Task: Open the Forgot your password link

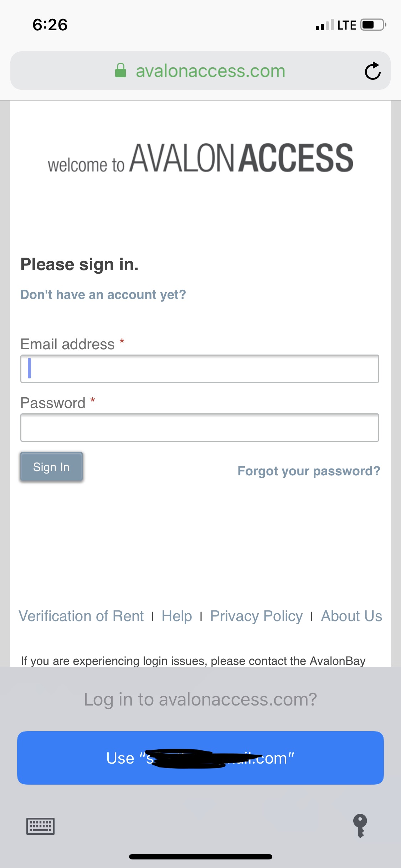Action: click(309, 471)
